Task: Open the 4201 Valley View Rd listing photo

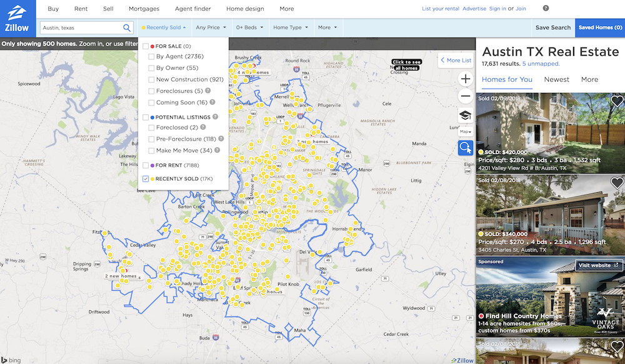Action: pyautogui.click(x=551, y=133)
